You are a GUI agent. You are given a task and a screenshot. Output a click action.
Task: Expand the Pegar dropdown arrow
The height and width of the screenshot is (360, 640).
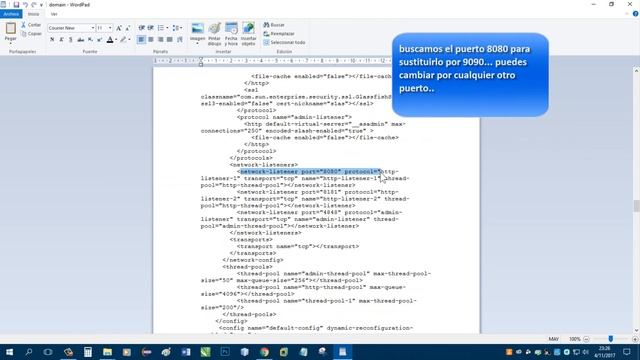point(11,42)
